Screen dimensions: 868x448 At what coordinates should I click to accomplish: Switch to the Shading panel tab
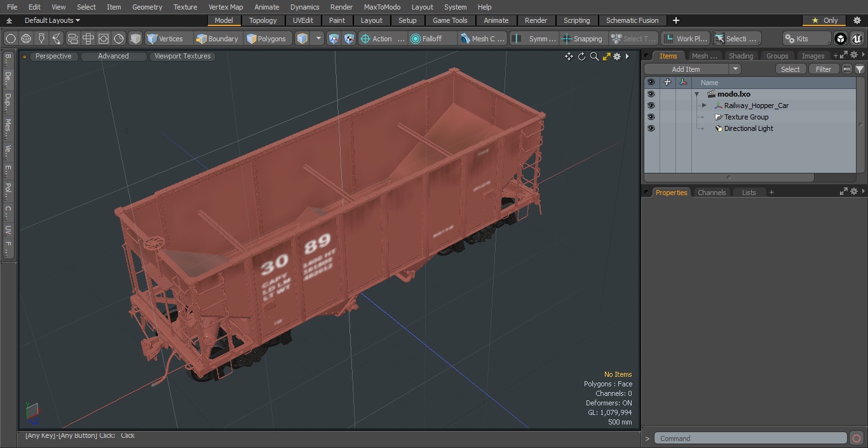point(740,56)
